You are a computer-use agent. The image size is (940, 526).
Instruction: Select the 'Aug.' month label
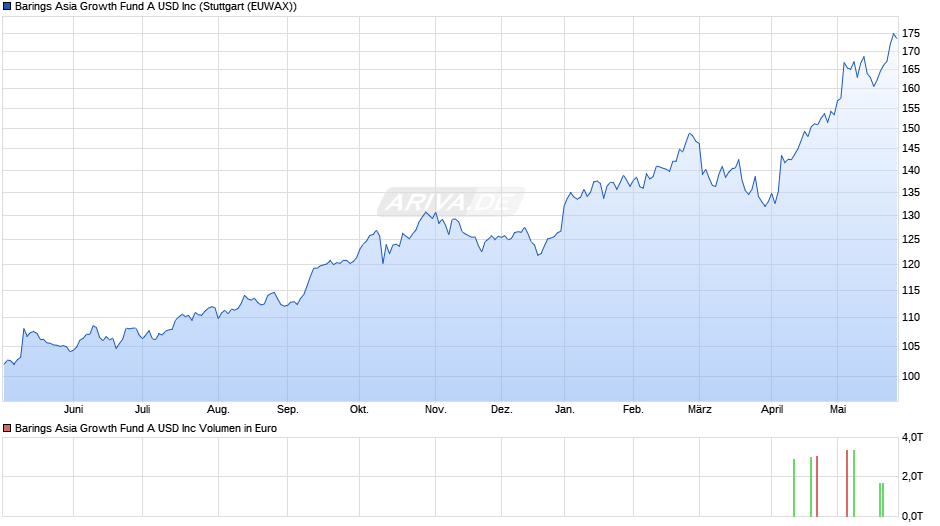point(218,410)
